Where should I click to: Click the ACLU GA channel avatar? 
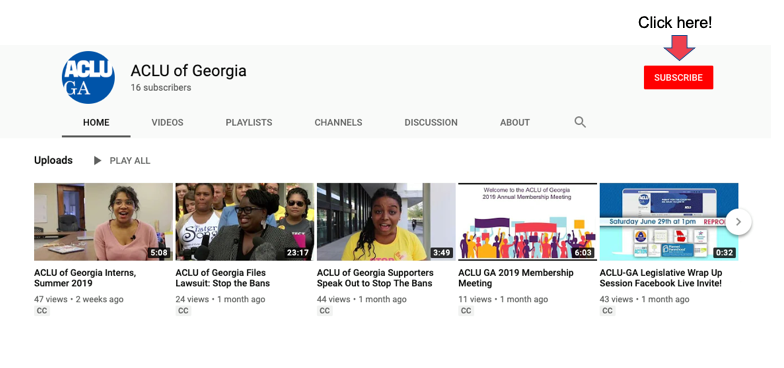(88, 78)
